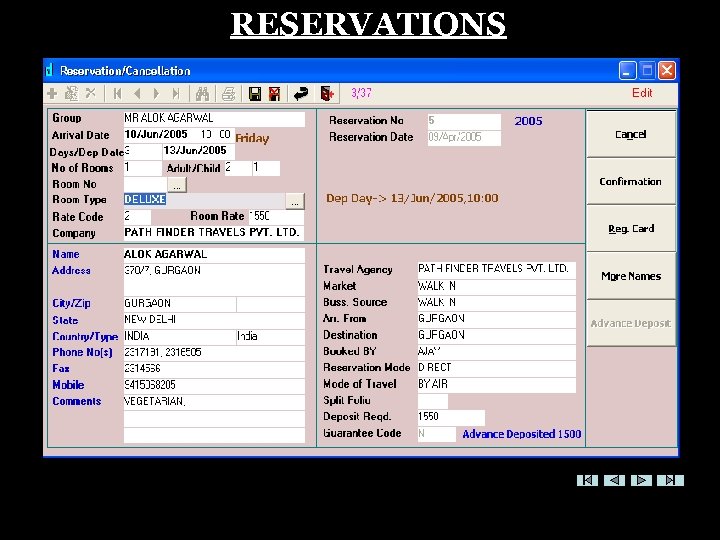
Task: Click the slide last-page navigation button
Action: (x=670, y=480)
